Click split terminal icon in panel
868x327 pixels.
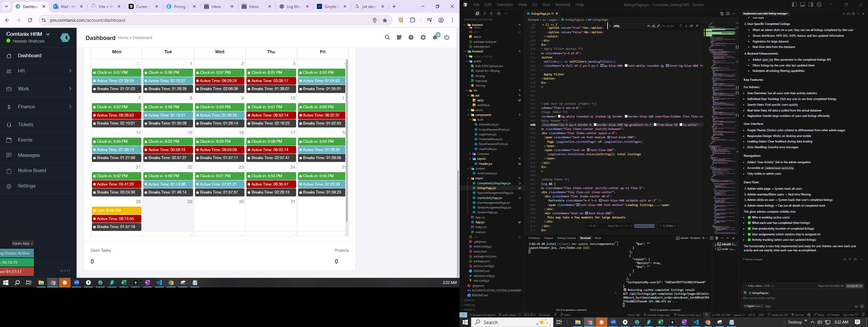point(711,238)
